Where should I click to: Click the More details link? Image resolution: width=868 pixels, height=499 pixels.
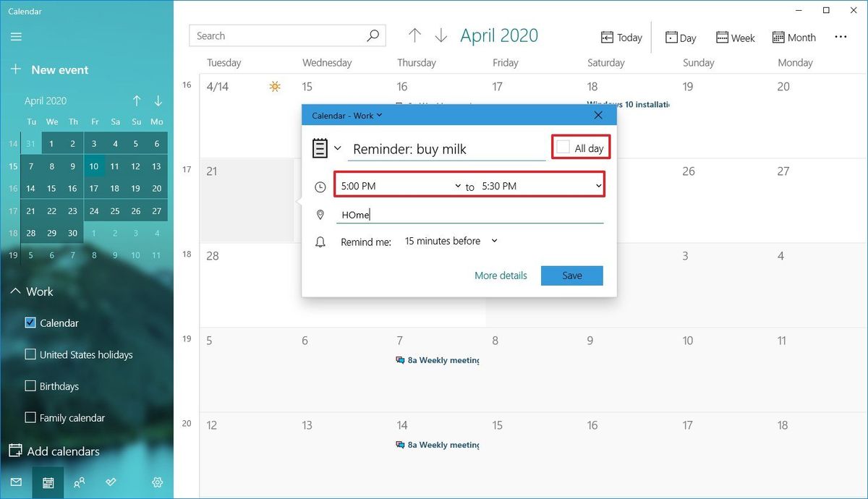501,276
